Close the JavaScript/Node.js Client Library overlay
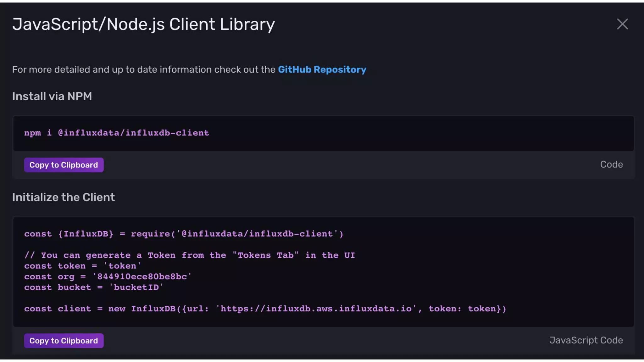Image resolution: width=644 pixels, height=362 pixels. click(622, 24)
